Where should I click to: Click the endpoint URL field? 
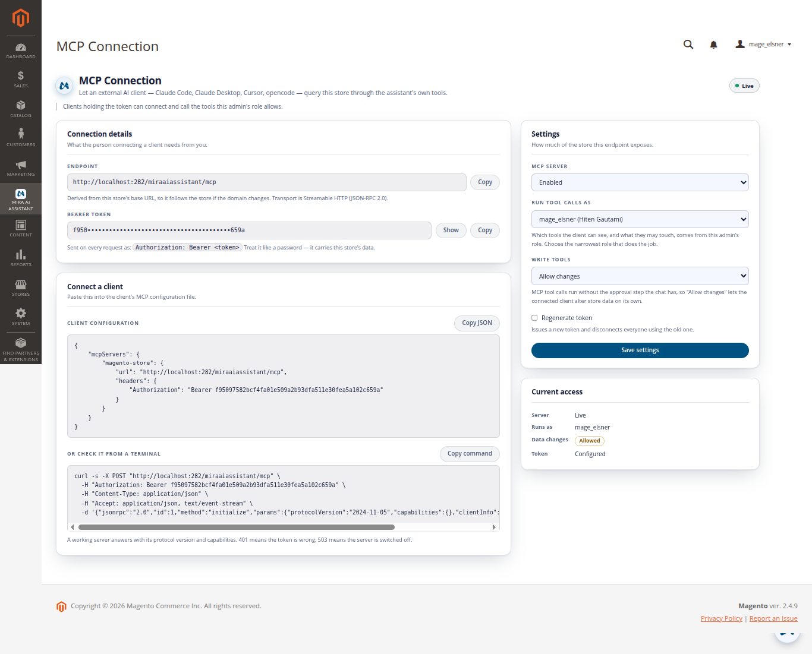click(267, 182)
